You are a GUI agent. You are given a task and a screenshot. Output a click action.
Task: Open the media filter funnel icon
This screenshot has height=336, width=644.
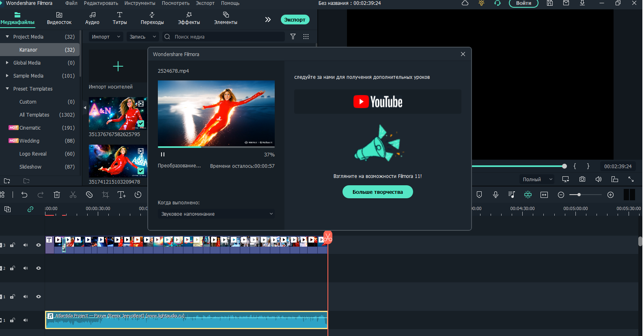pyautogui.click(x=293, y=37)
